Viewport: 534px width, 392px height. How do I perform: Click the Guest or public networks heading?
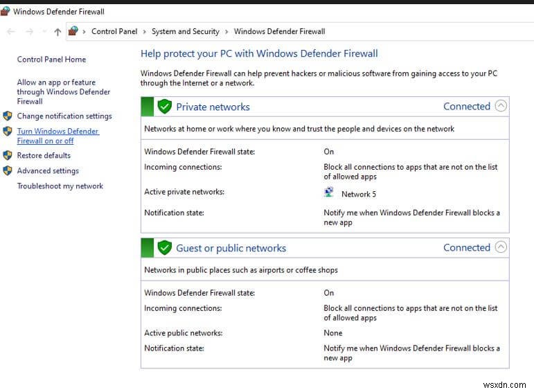pyautogui.click(x=231, y=248)
